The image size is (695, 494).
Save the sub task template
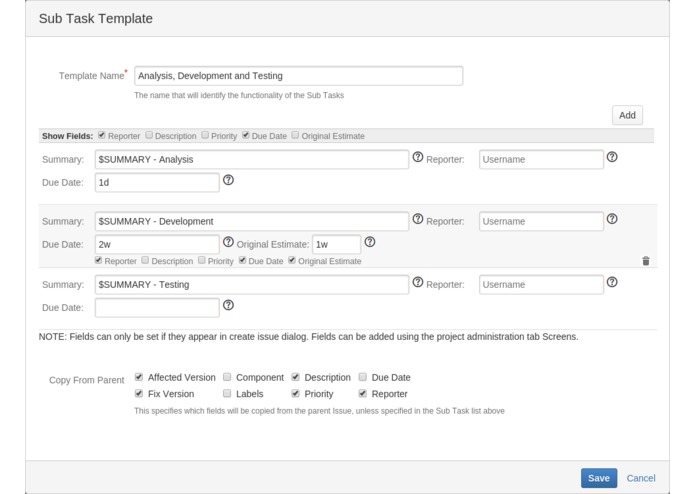pyautogui.click(x=599, y=478)
